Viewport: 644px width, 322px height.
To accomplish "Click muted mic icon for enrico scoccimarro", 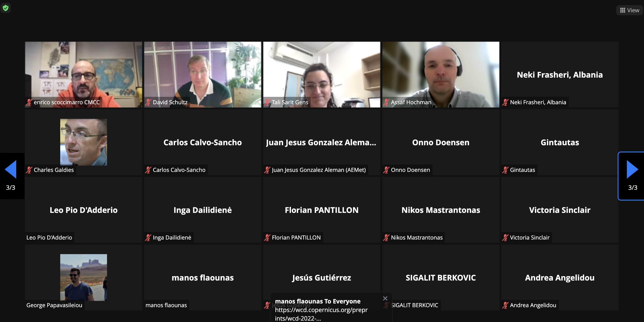I will click(29, 102).
